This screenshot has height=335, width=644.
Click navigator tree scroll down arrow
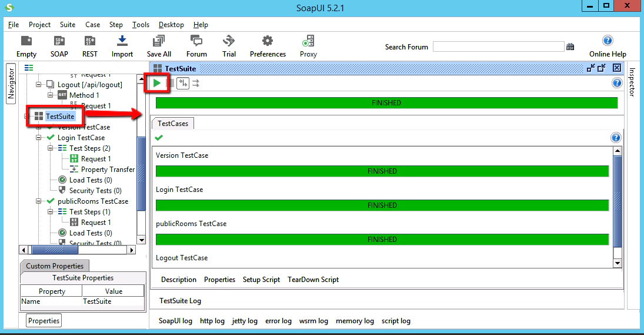tap(141, 240)
